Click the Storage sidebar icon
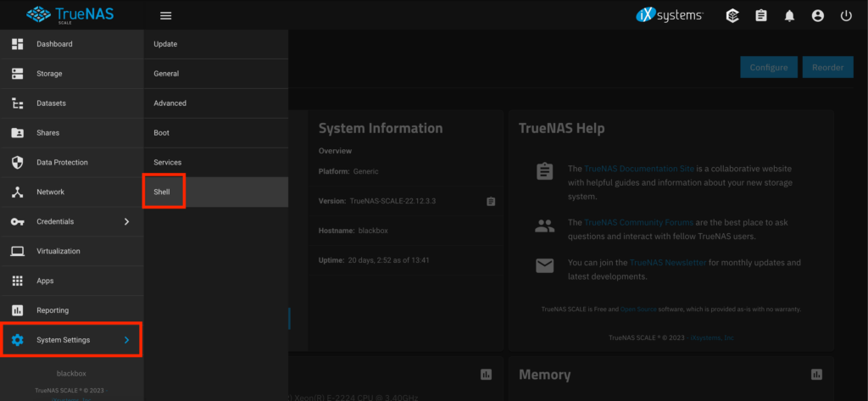This screenshot has width=868, height=401. (x=18, y=74)
